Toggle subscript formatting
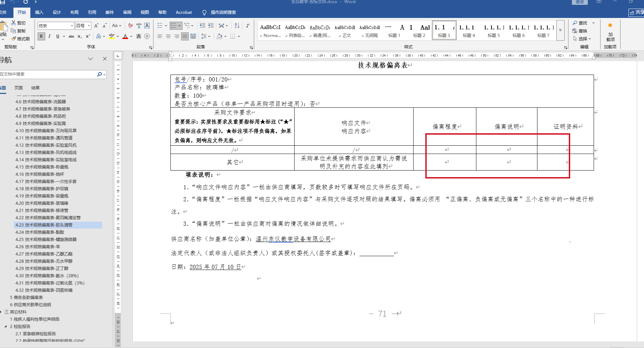This screenshot has height=348, width=644. tap(80, 36)
